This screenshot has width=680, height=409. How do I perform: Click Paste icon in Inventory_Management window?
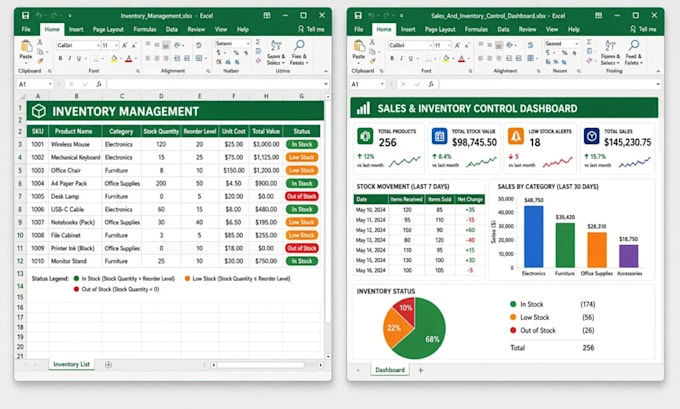[26, 46]
